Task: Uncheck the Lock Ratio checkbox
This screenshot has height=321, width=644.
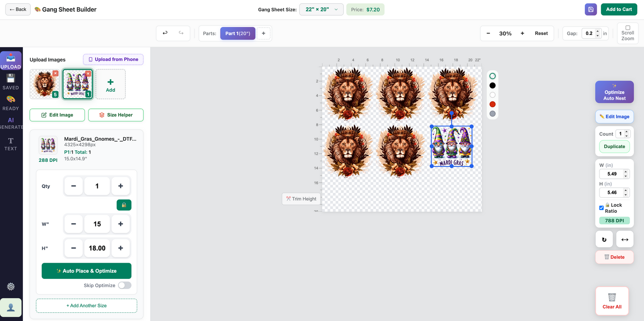Action: [x=601, y=208]
